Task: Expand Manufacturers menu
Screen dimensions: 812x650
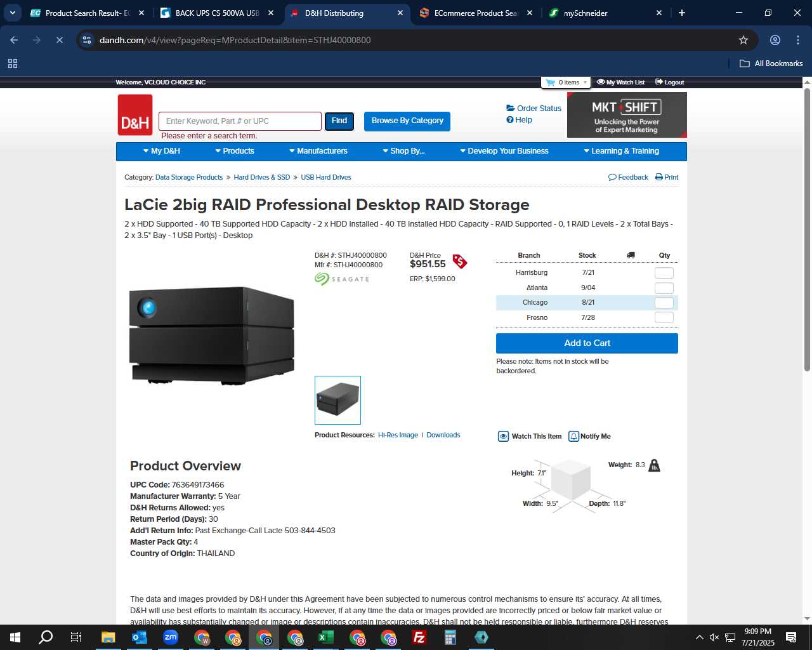Action: coord(318,151)
